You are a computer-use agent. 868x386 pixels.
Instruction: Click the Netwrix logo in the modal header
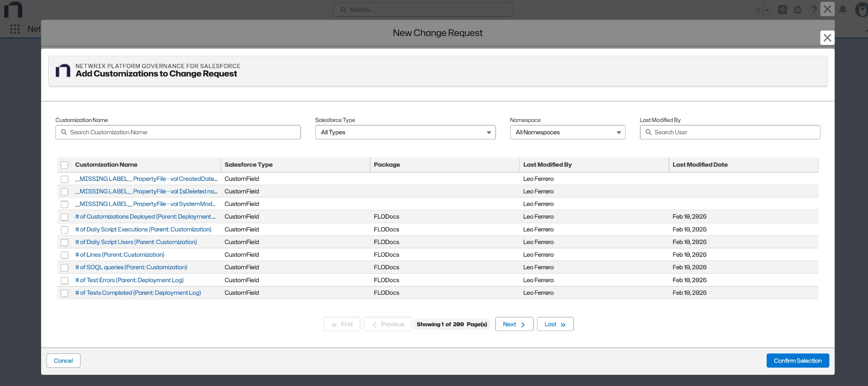tap(63, 70)
